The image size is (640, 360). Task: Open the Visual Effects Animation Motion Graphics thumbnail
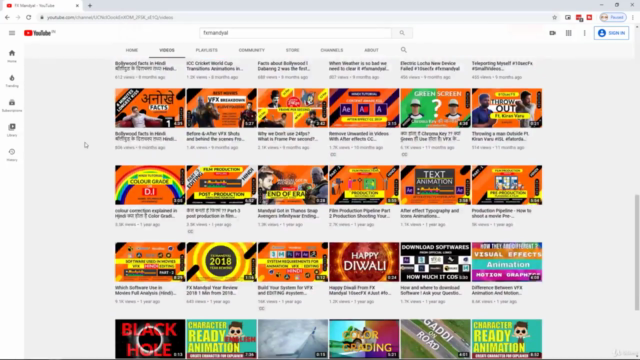(507, 262)
